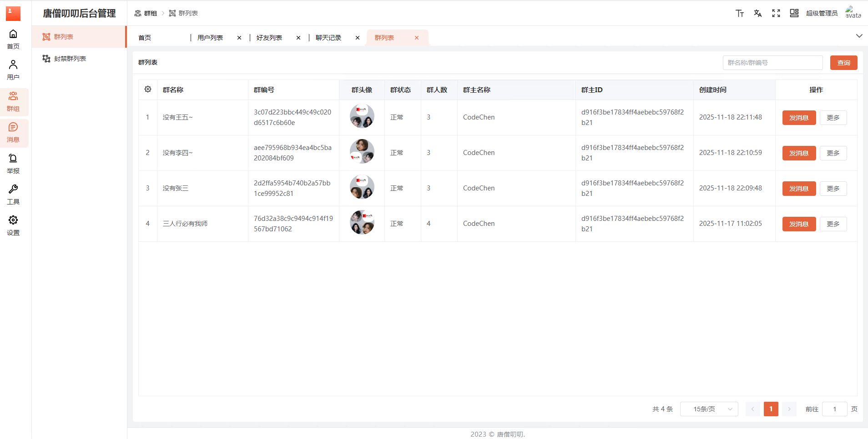Click the language translation icon

[757, 13]
